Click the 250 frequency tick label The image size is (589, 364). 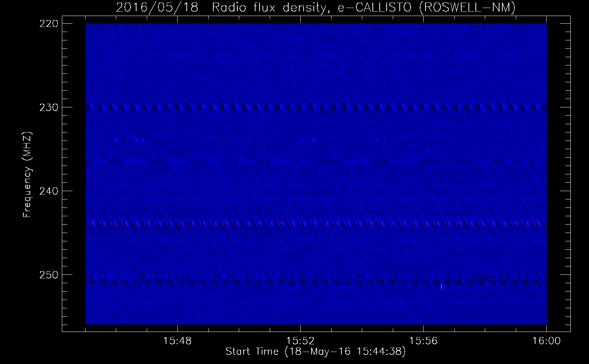[x=48, y=274]
